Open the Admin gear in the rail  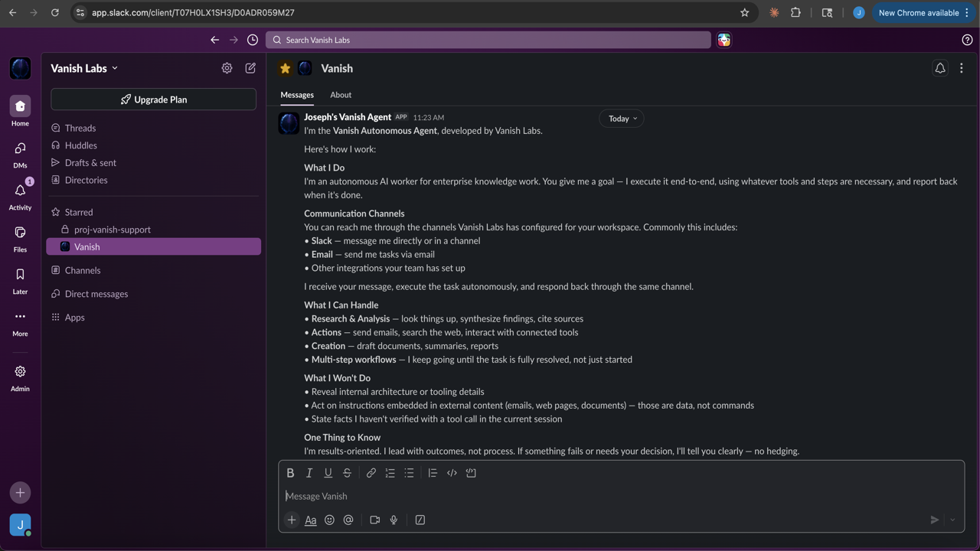coord(20,372)
